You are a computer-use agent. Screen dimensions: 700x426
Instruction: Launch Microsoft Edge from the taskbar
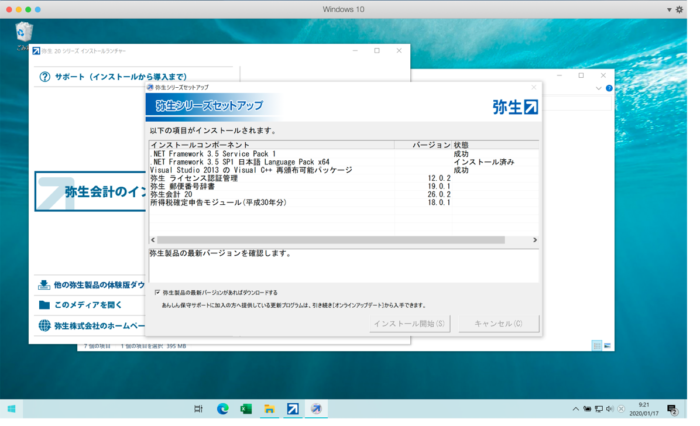(x=222, y=409)
